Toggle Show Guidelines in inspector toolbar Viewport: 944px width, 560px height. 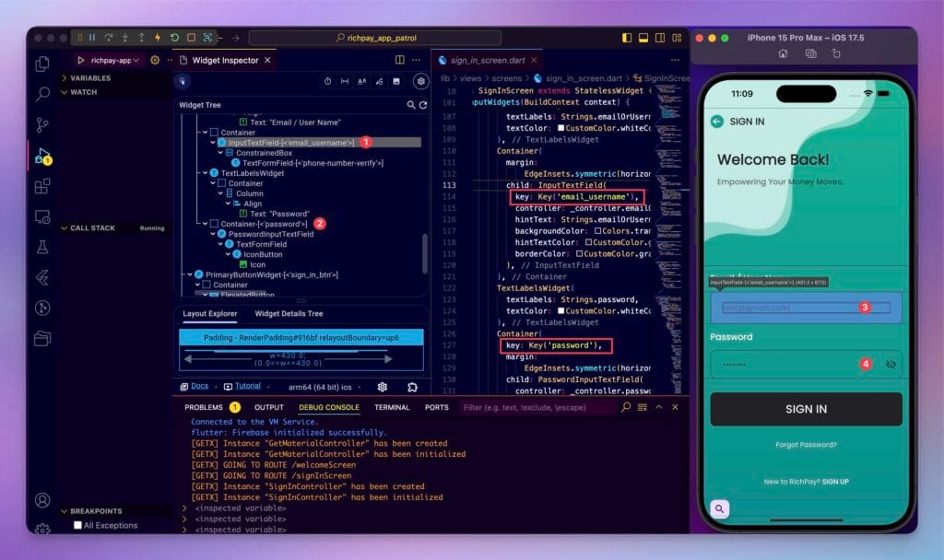[x=345, y=81]
